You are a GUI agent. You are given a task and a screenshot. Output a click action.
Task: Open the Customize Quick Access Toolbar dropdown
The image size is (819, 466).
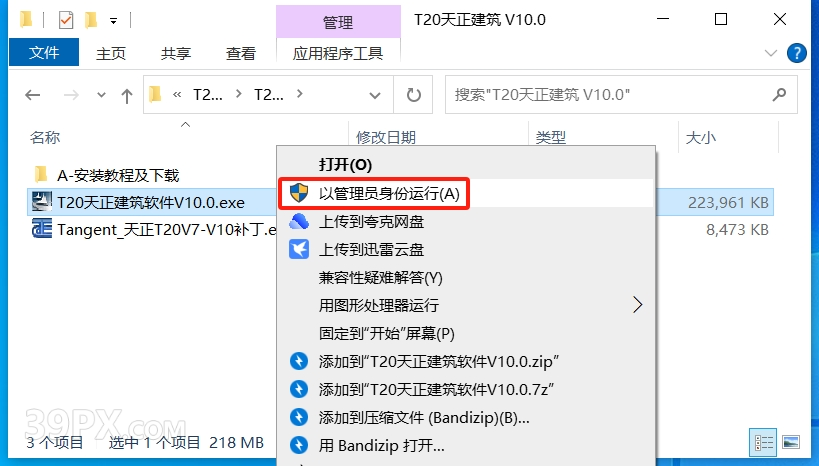click(x=113, y=21)
